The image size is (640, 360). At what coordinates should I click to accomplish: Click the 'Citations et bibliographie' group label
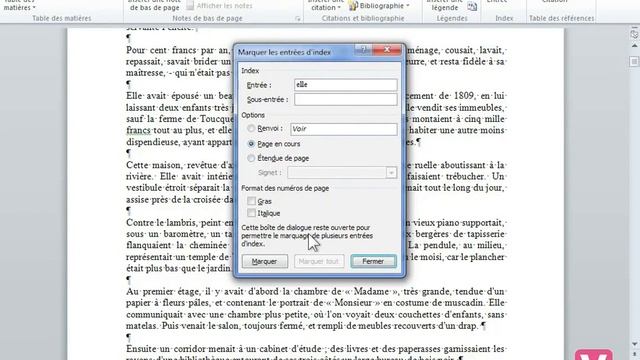pyautogui.click(x=363, y=18)
